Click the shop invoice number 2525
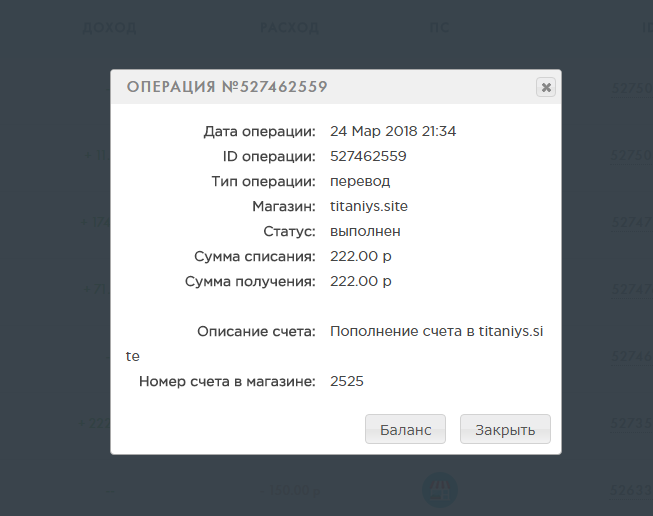 coord(346,381)
